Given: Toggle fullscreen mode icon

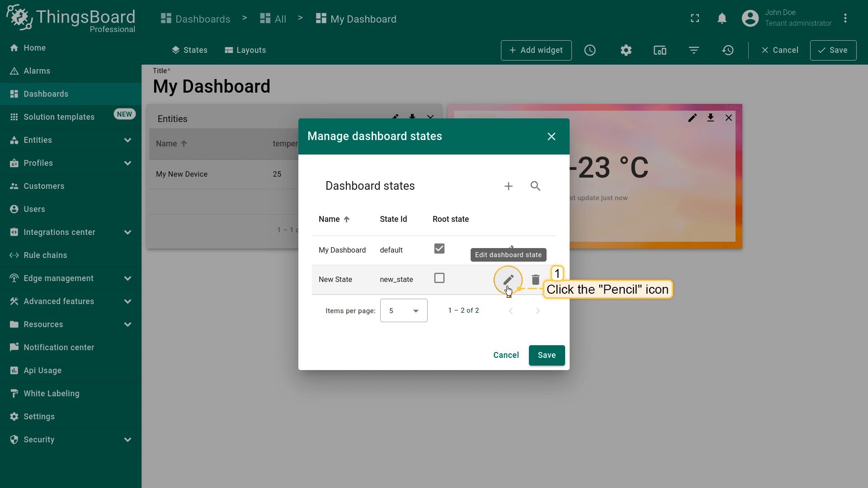Looking at the screenshot, I should coord(695,19).
